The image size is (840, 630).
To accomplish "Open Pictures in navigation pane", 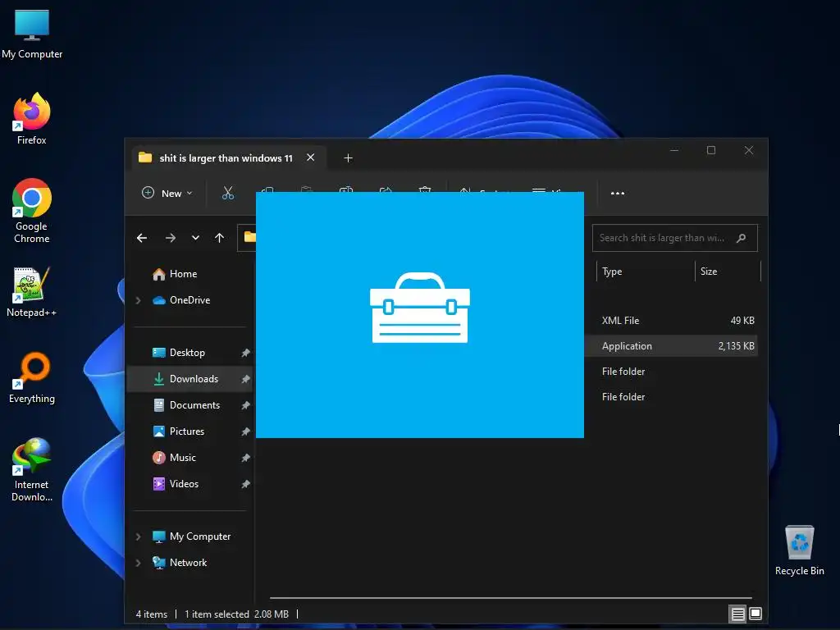I will (178, 431).
